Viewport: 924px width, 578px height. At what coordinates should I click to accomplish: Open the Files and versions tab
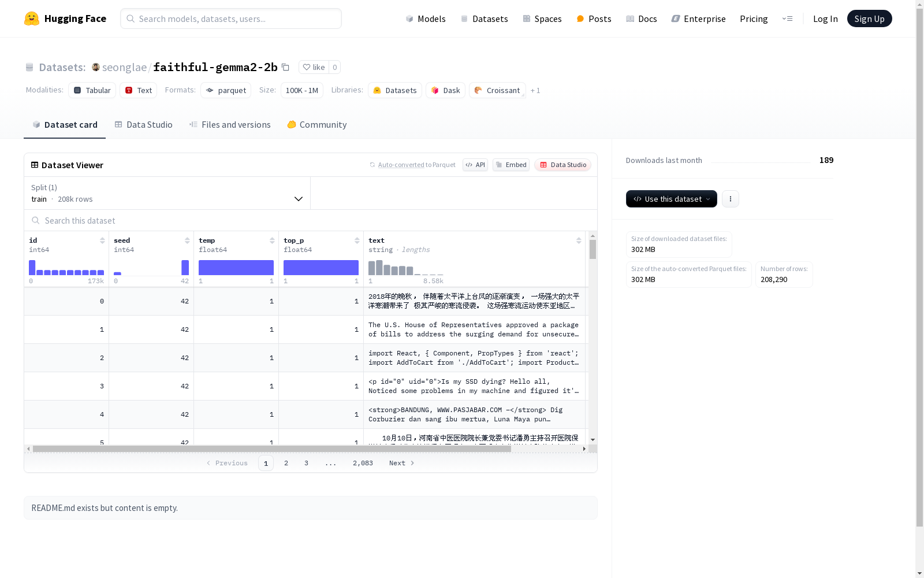[x=230, y=125]
